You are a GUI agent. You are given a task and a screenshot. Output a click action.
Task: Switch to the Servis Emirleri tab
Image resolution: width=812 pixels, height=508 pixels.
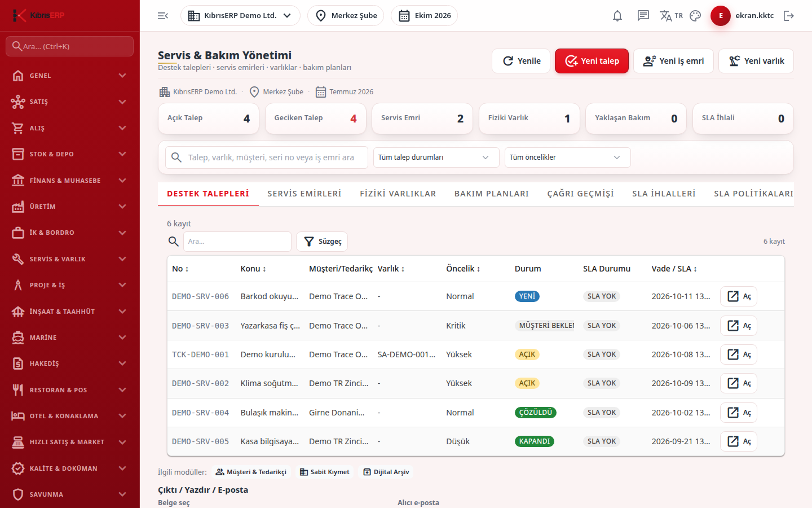(x=304, y=194)
